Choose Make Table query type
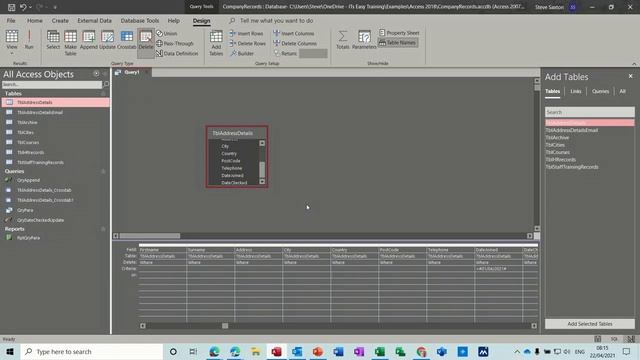Viewport: 640px width, 360px height. tap(70, 42)
